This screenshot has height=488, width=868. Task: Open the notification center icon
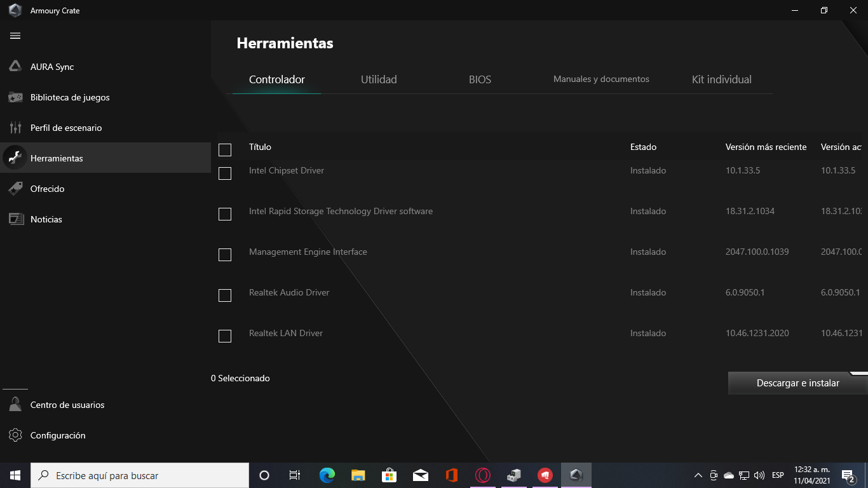click(848, 475)
